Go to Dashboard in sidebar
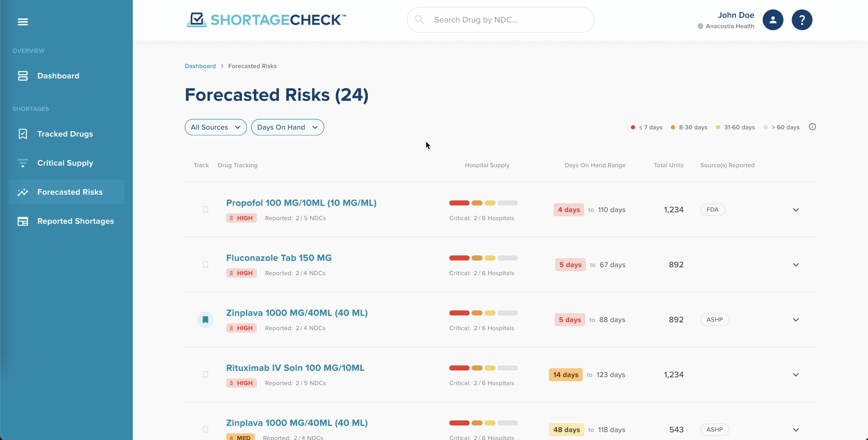The width and height of the screenshot is (868, 440). click(66, 76)
